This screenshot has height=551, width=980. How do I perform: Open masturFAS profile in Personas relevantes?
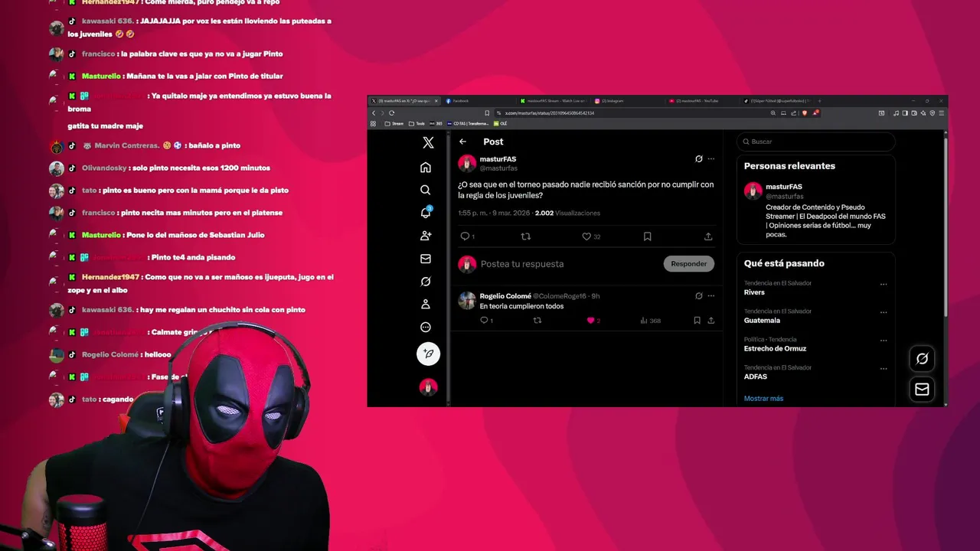784,187
